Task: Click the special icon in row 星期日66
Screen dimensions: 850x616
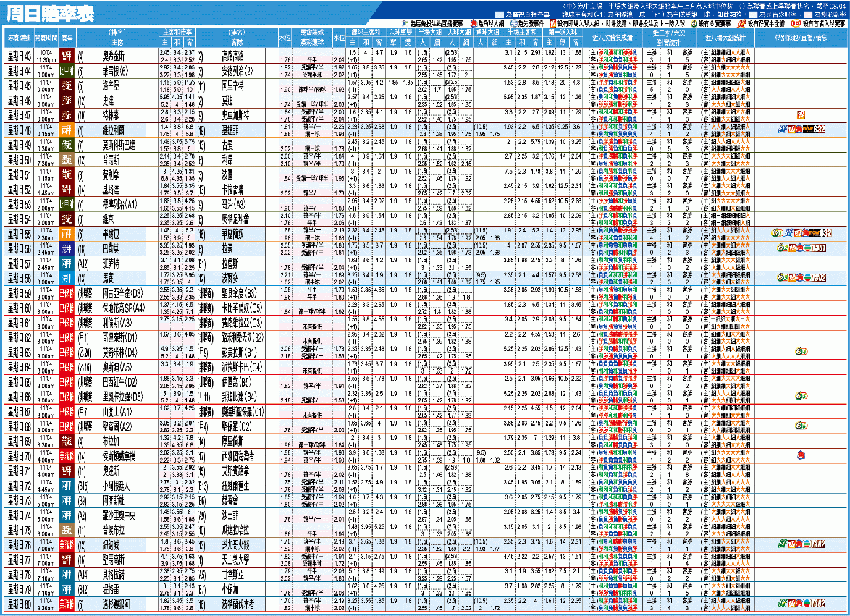Action: pos(801,396)
